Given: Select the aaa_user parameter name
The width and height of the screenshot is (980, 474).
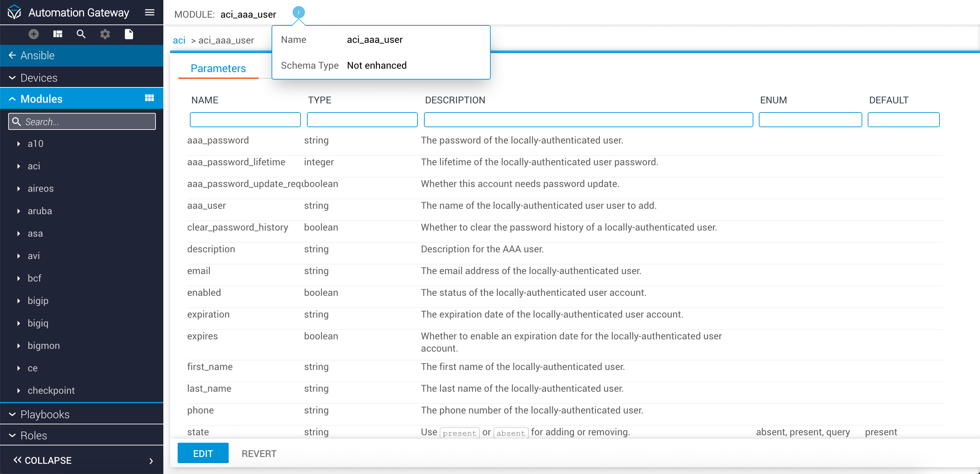Looking at the screenshot, I should tap(206, 206).
